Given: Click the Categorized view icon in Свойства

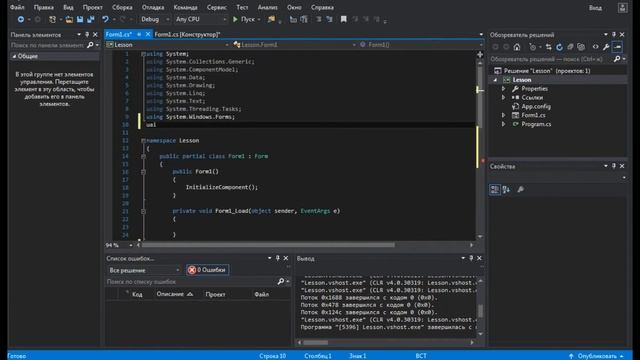Looking at the screenshot, I should [x=495, y=189].
